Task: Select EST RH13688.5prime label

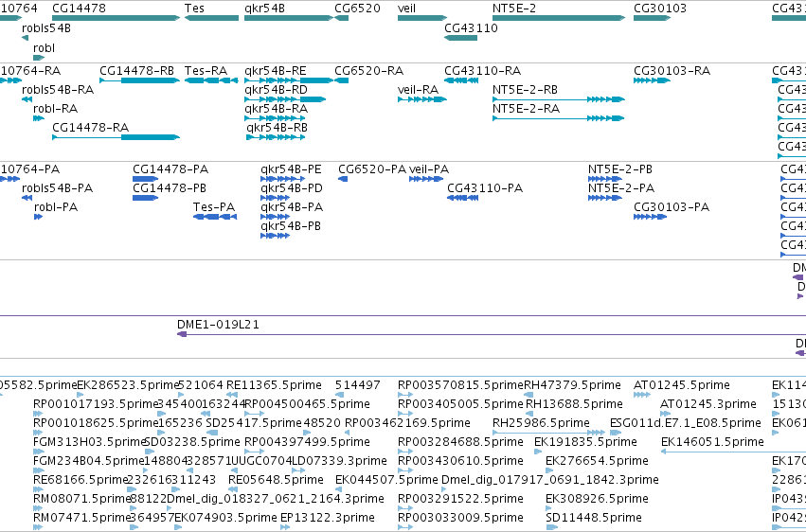Action: click(x=574, y=404)
